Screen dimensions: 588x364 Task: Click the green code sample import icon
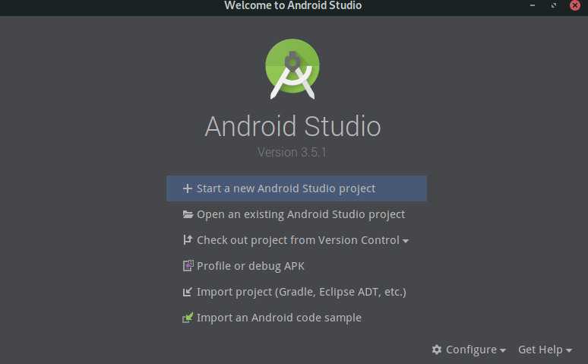(188, 318)
